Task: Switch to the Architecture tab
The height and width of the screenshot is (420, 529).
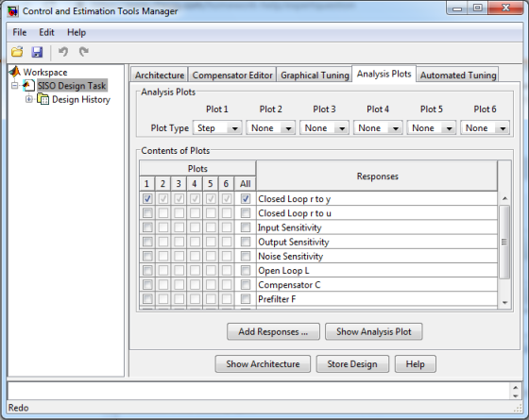Action: (x=160, y=75)
